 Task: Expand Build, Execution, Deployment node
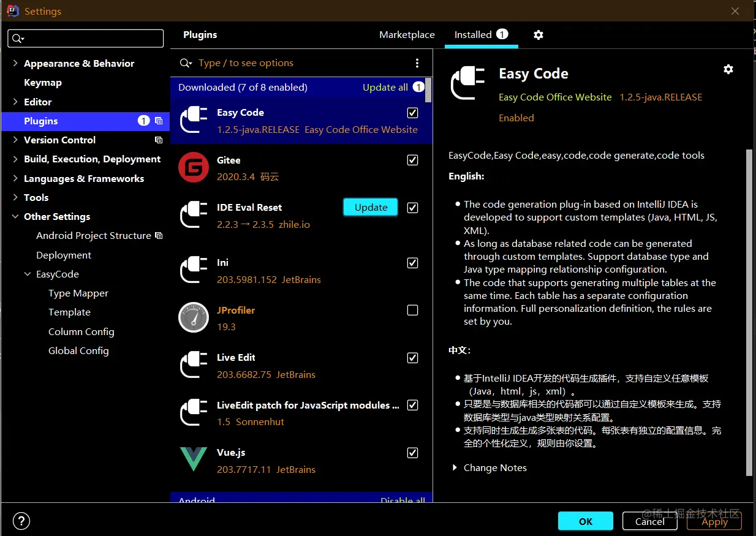point(15,159)
